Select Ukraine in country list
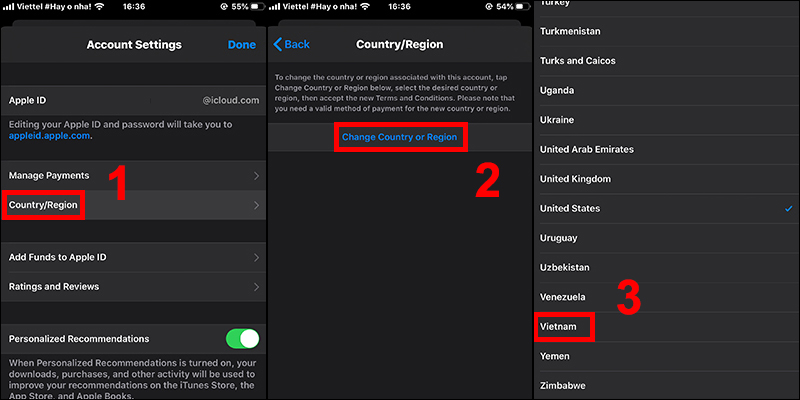The width and height of the screenshot is (800, 400). pos(666,120)
